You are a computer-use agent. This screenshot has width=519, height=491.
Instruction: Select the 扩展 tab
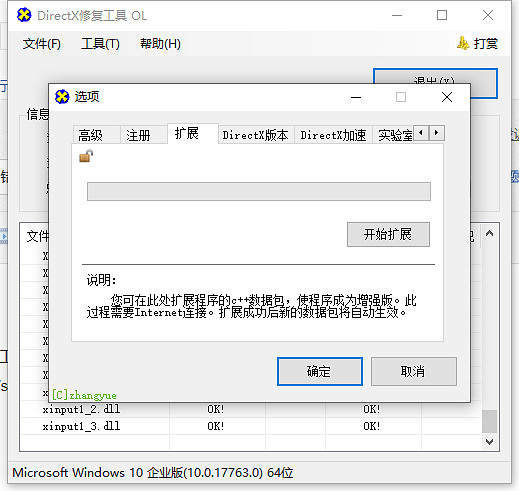[193, 133]
